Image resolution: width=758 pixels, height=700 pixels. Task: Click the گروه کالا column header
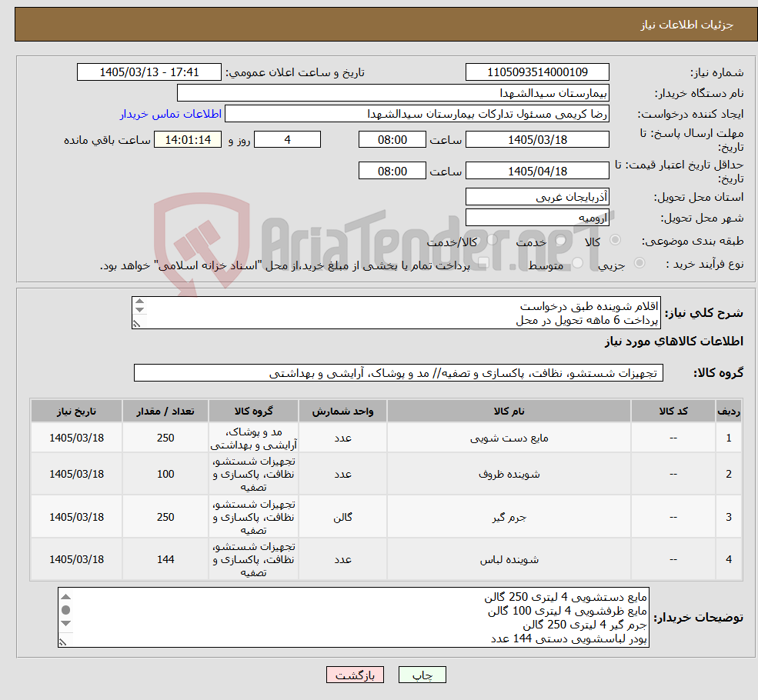coord(254,411)
